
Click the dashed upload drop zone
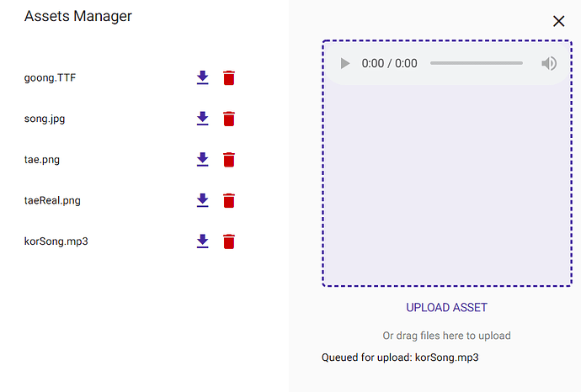tap(446, 185)
